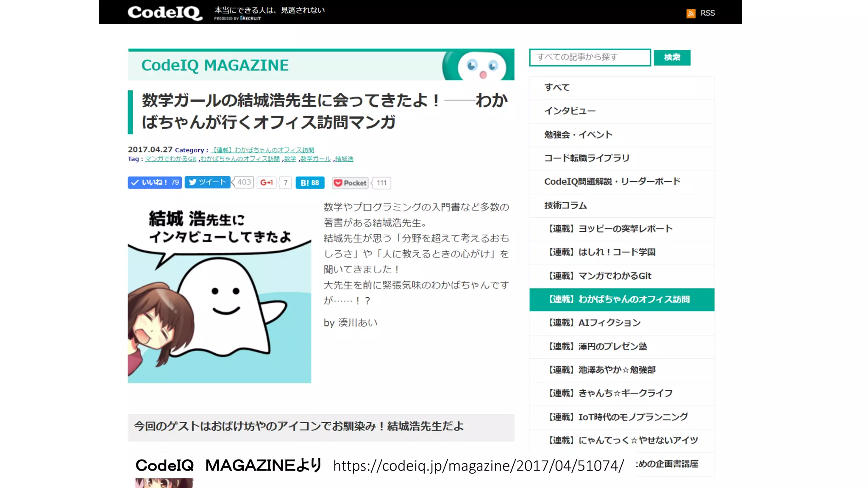868x488 pixels.
Task: Select 技術コラム in the sidebar
Action: 622,205
